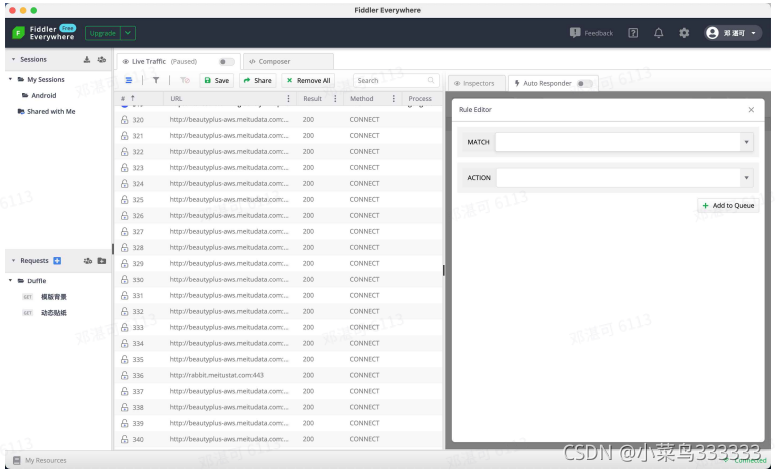This screenshot has height=471, width=776.
Task: Open the 模版背景 GET request
Action: 53,297
